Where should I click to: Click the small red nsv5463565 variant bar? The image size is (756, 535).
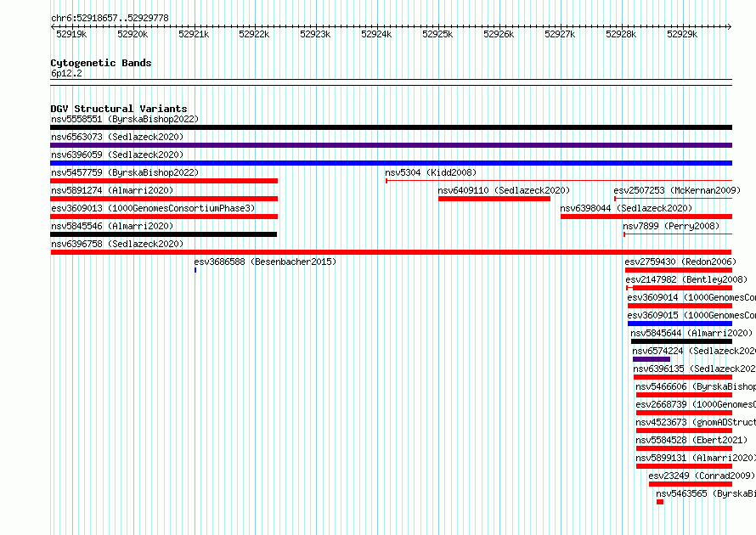coord(660,502)
